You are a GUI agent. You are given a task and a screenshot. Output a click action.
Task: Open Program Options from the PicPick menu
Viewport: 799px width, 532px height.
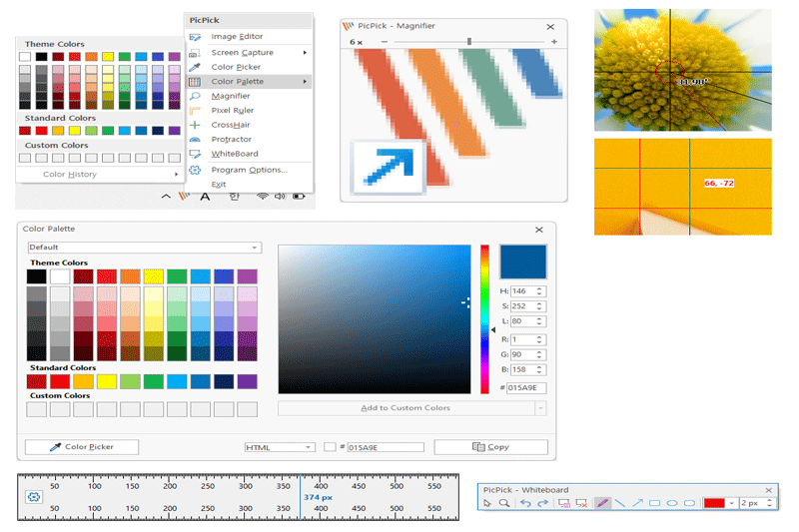point(249,170)
